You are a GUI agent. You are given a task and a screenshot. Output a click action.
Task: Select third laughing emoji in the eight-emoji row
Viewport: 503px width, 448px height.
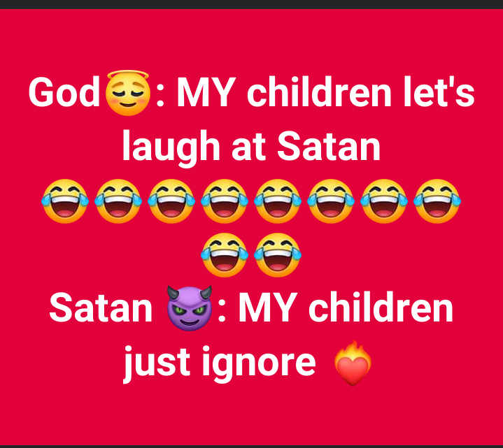pyautogui.click(x=171, y=201)
